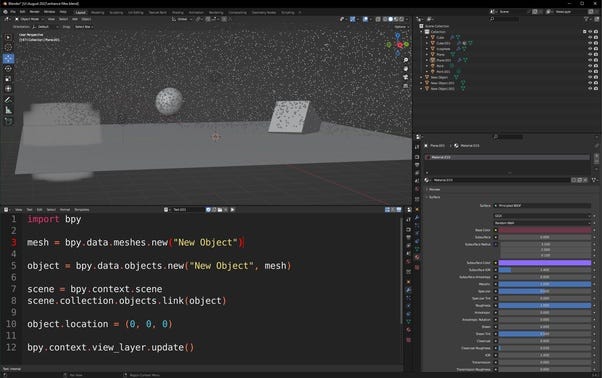Screen dimensions: 602x378
Task: Activate the Move tool
Action: click(x=8, y=58)
